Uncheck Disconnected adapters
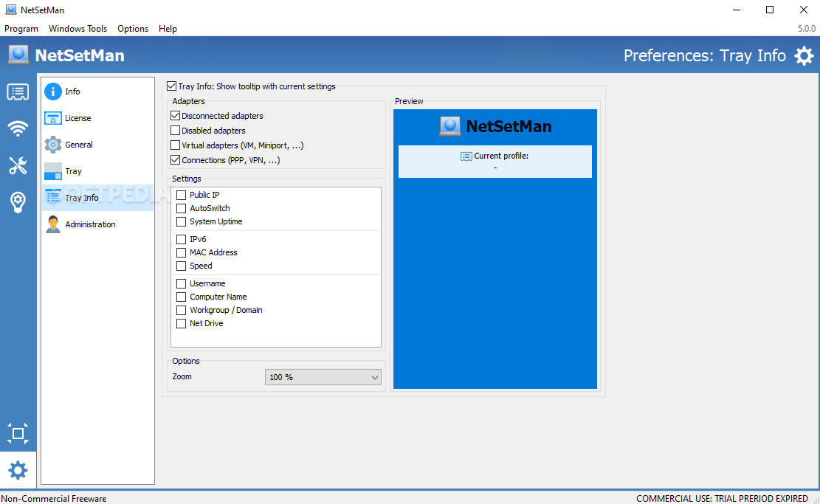Screen dimensions: 820x504 [x=176, y=116]
